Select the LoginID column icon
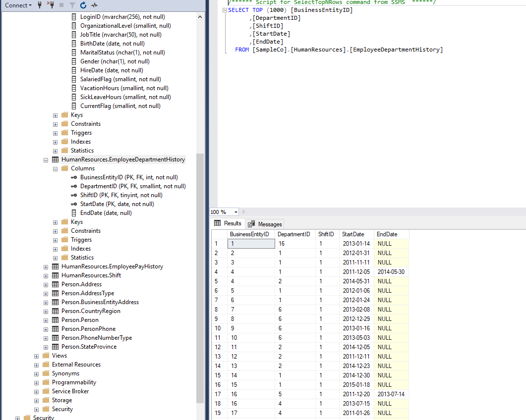 coord(74,17)
